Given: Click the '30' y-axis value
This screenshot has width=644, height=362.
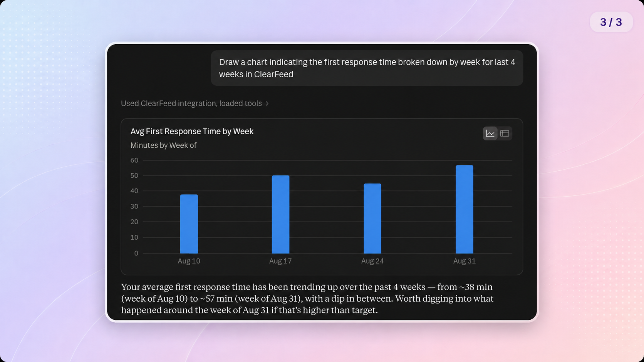Looking at the screenshot, I should (x=134, y=207).
